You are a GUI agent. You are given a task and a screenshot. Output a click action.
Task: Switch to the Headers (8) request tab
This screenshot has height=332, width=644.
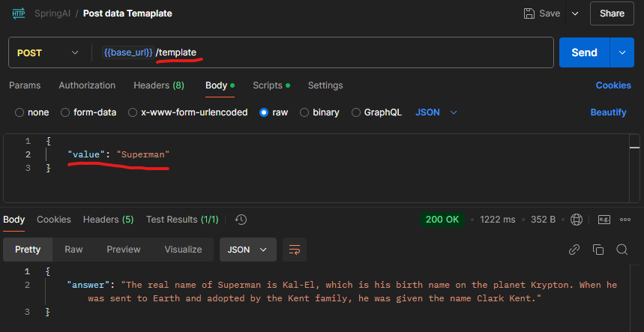tap(158, 85)
